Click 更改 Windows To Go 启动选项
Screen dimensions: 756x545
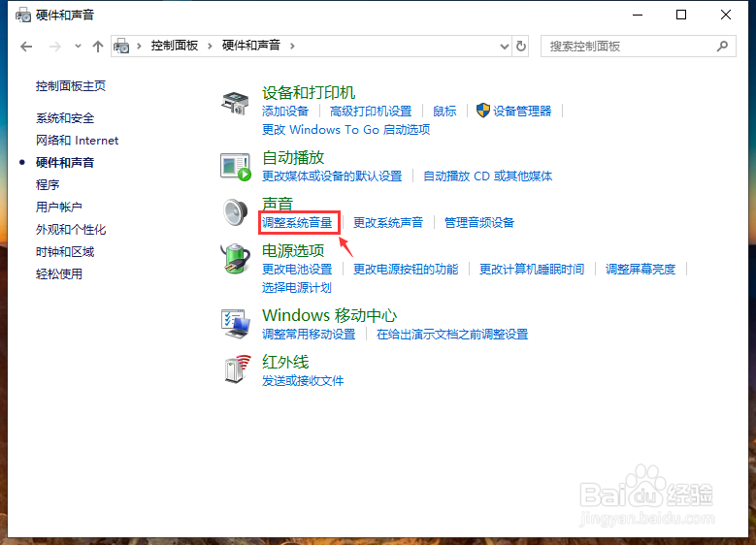[345, 130]
